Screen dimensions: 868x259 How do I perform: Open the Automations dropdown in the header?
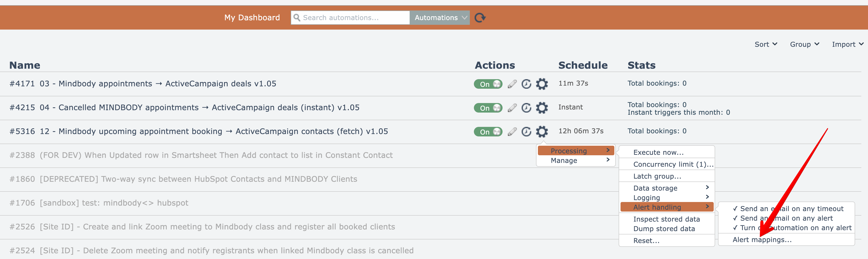(x=440, y=17)
